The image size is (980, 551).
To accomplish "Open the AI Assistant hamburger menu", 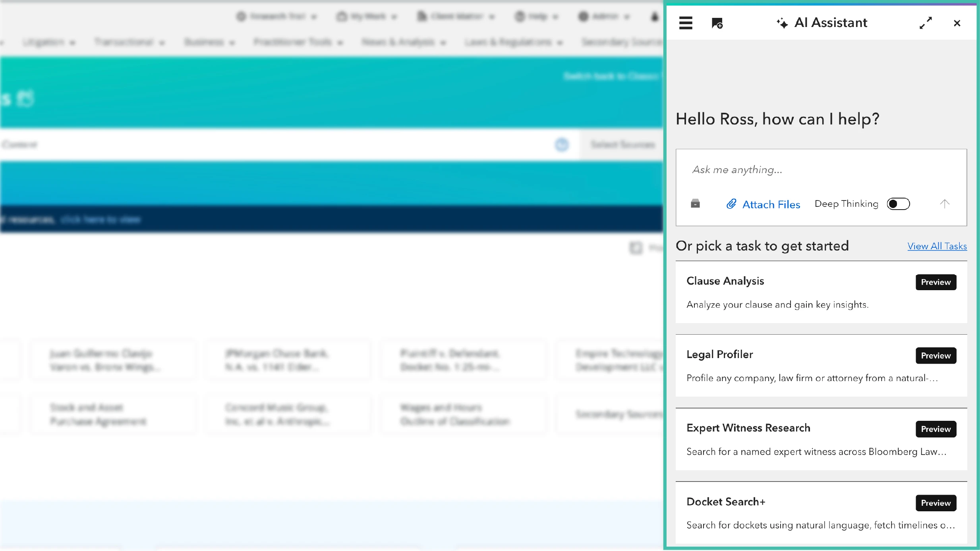I will 686,23.
